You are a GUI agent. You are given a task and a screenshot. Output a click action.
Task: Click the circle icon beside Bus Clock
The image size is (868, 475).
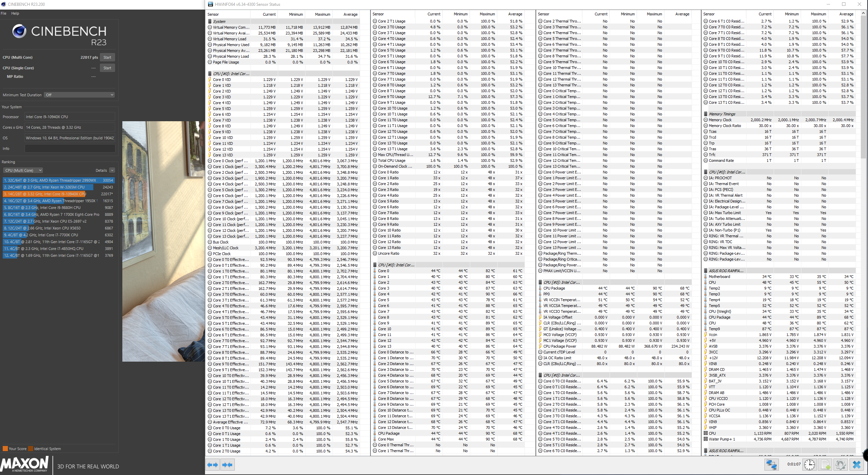210,242
